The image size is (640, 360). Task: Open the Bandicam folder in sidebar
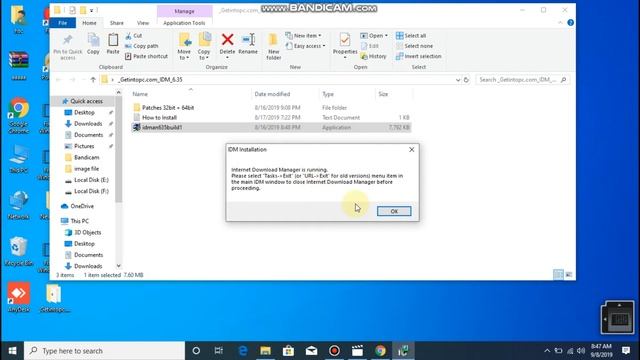click(86, 158)
